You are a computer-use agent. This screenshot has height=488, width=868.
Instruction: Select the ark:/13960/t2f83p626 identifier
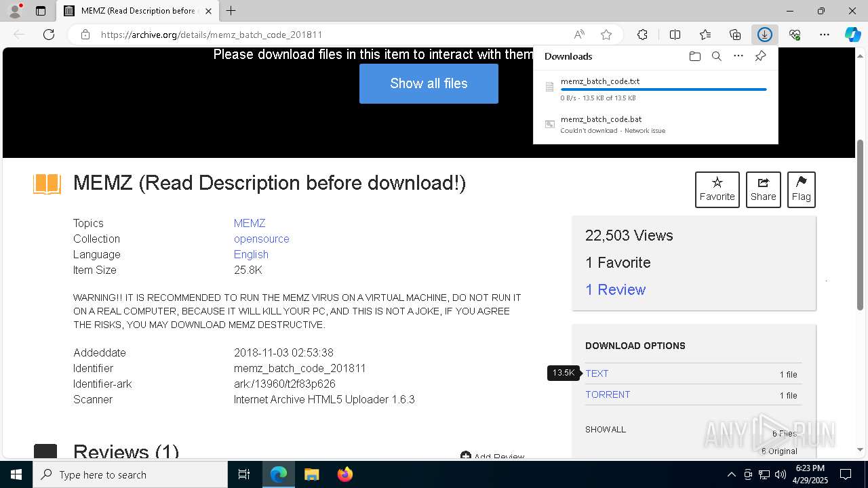[285, 384]
